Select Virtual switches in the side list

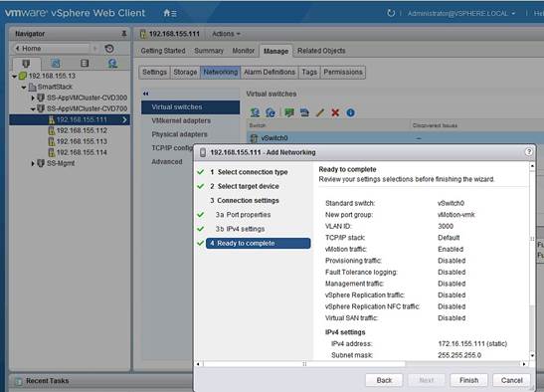click(191, 107)
